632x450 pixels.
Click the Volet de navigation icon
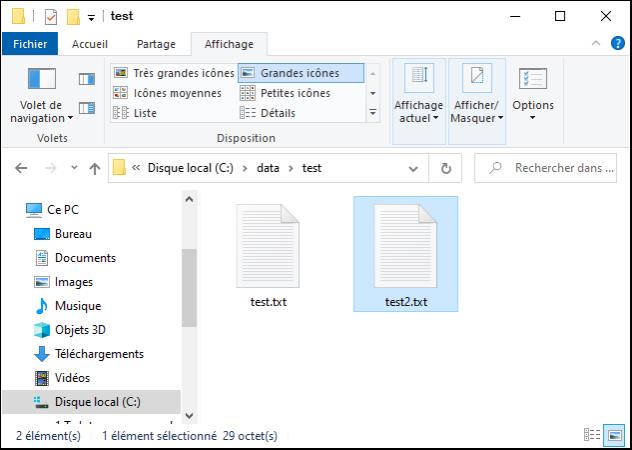click(x=41, y=80)
